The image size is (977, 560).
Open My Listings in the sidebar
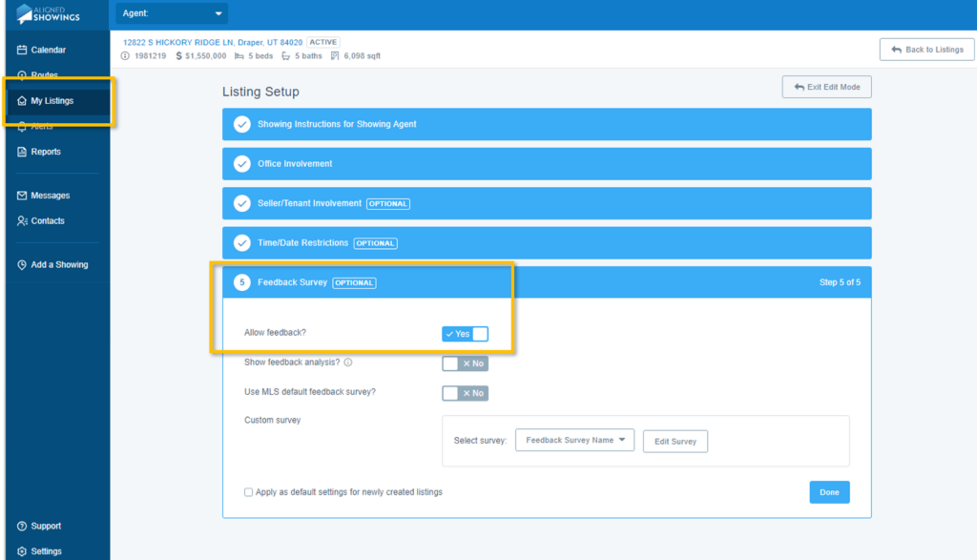point(52,101)
